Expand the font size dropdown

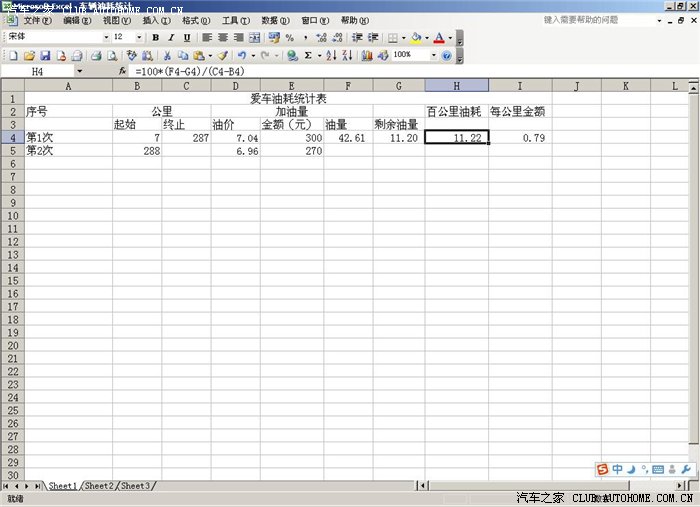tap(139, 37)
